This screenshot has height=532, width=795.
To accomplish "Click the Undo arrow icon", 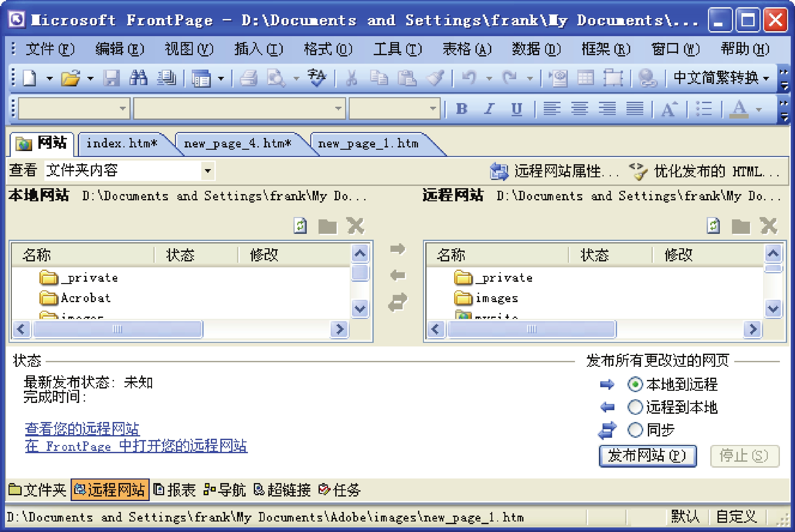I will [470, 78].
